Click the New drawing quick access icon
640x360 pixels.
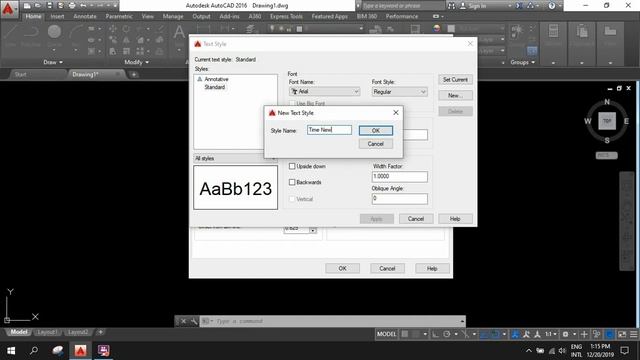click(x=27, y=6)
